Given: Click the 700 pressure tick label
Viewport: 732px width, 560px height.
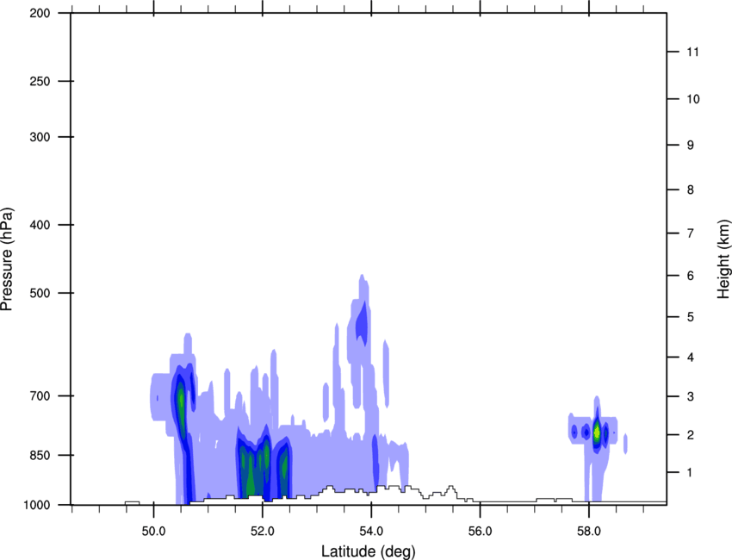Looking at the screenshot, I should 40,395.
